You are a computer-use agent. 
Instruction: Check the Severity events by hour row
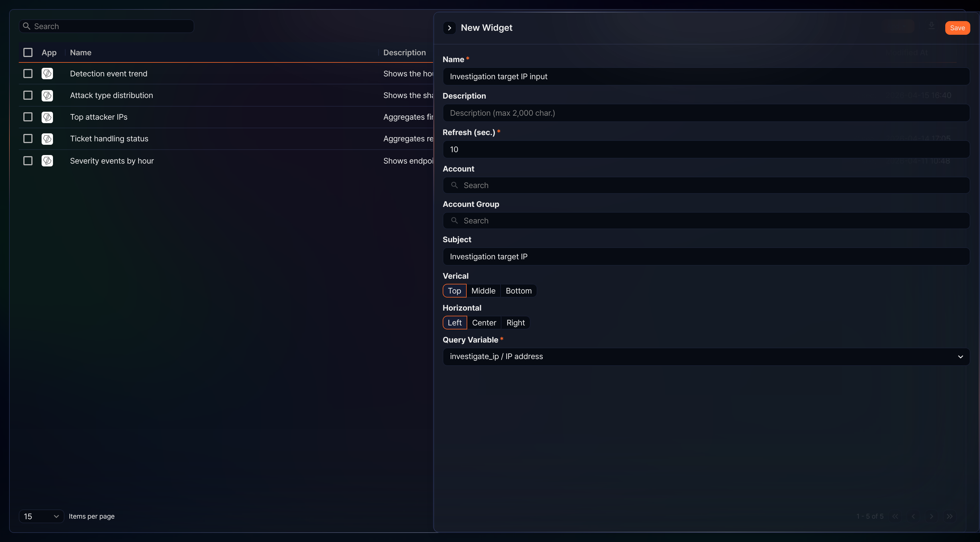[28, 161]
